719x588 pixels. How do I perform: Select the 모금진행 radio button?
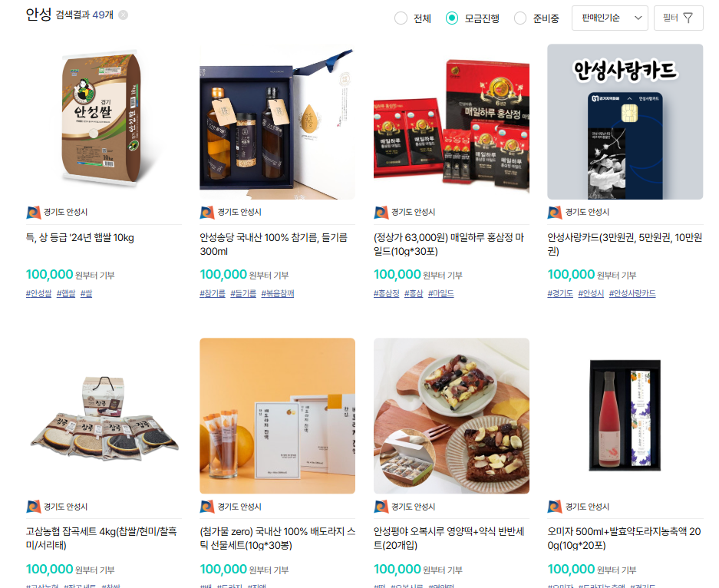(x=452, y=18)
